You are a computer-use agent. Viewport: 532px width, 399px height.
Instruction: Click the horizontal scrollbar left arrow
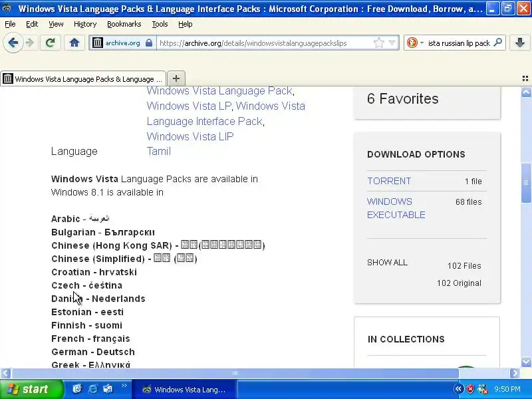click(5, 373)
